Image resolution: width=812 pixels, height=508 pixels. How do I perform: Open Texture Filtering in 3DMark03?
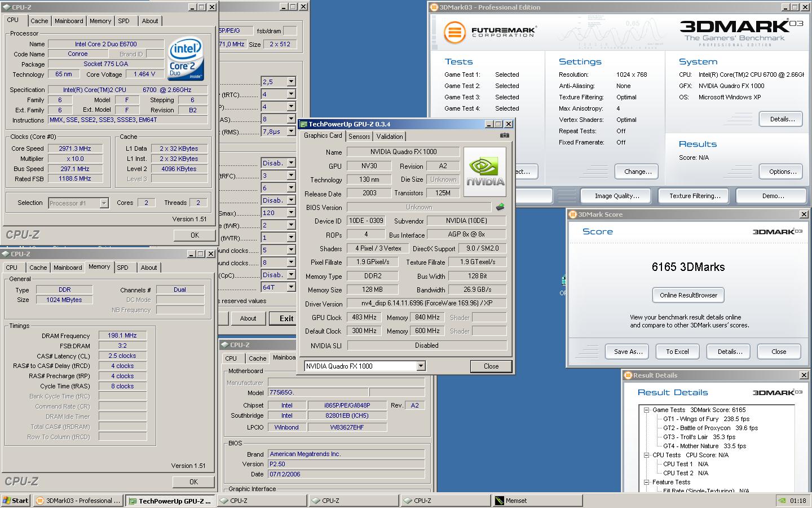(x=694, y=196)
